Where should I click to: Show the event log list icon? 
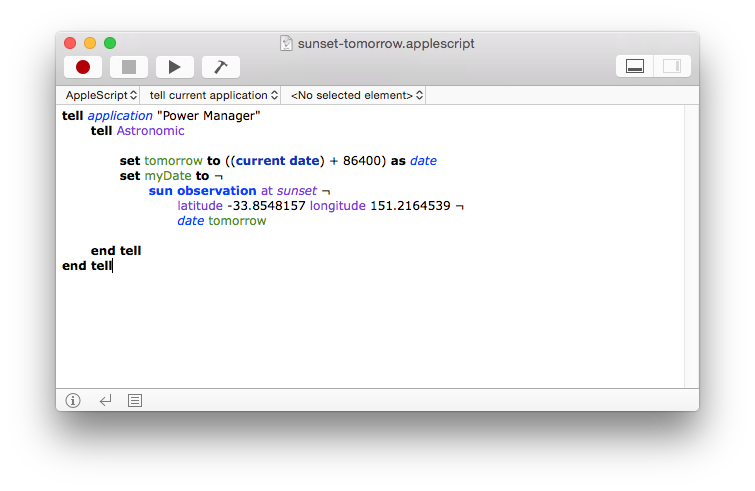[x=135, y=401]
